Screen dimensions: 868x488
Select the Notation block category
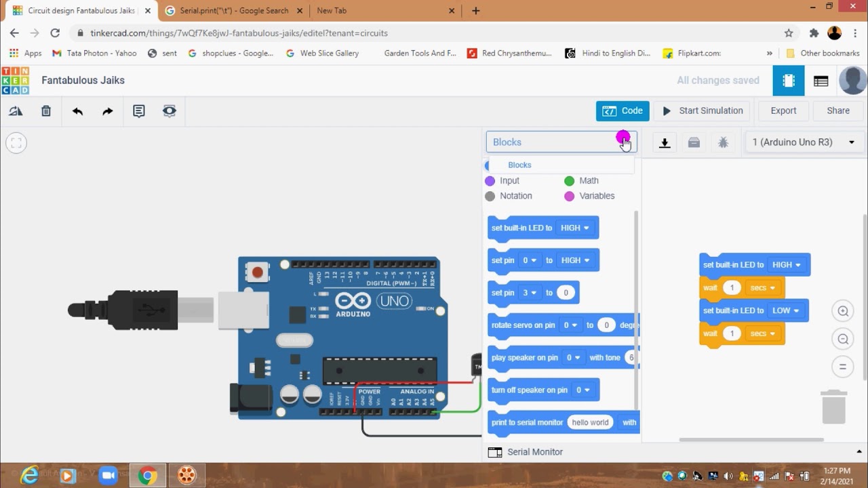509,196
